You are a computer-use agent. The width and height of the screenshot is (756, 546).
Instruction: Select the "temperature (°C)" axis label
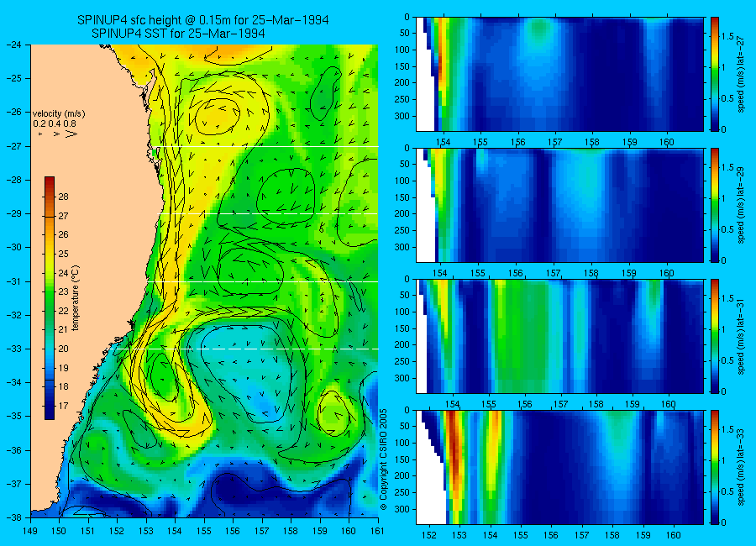[76, 297]
